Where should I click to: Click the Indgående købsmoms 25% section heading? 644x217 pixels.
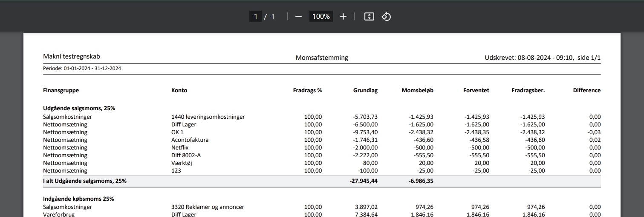[78, 199]
